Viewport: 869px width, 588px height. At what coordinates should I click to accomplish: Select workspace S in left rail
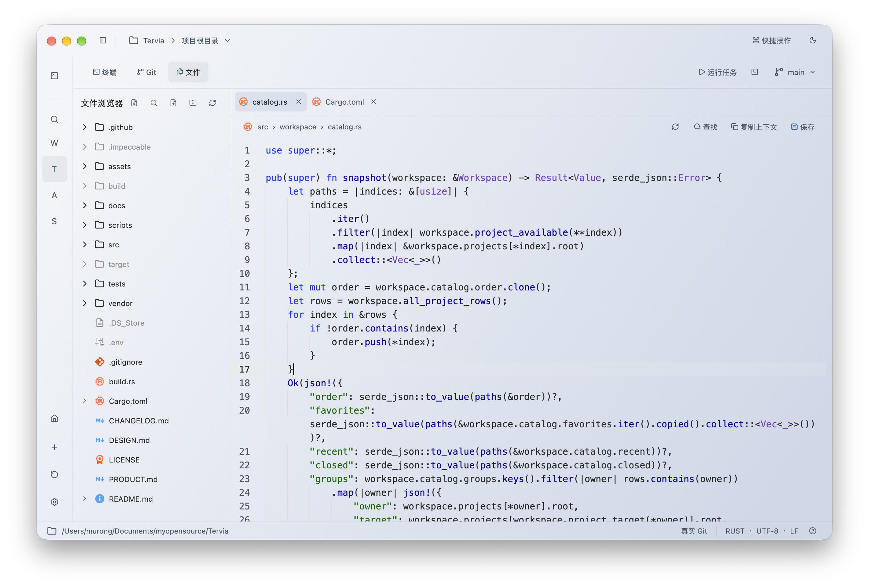tap(54, 222)
